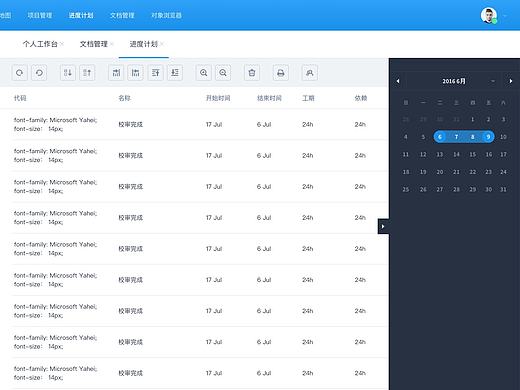Open the month dropdown beside 2016 6月
520x390 pixels.
(x=493, y=81)
